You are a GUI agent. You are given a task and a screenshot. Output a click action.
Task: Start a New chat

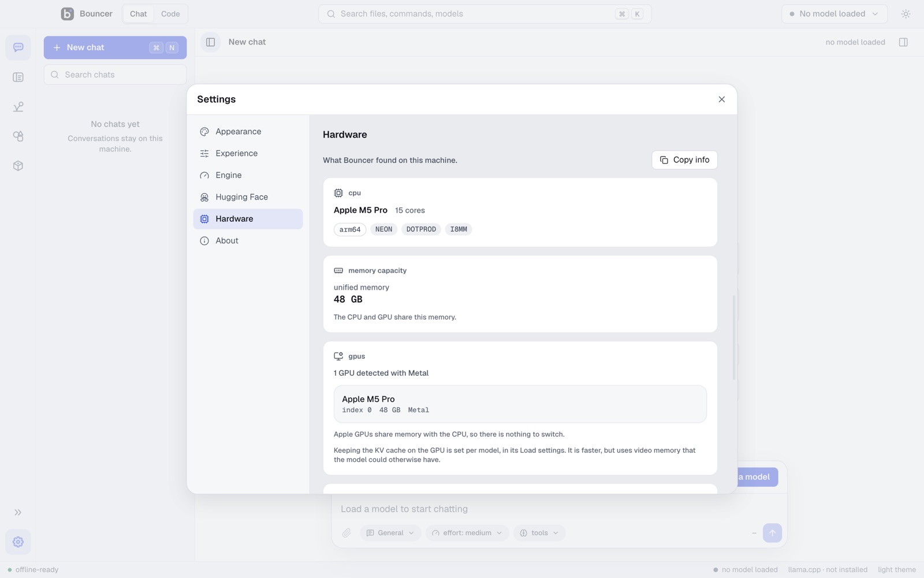click(115, 47)
